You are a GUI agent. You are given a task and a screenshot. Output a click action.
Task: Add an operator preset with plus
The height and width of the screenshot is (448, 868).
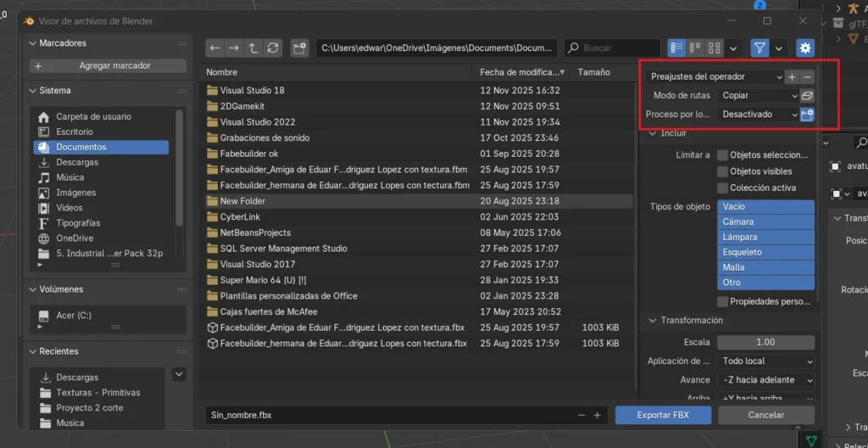(792, 77)
